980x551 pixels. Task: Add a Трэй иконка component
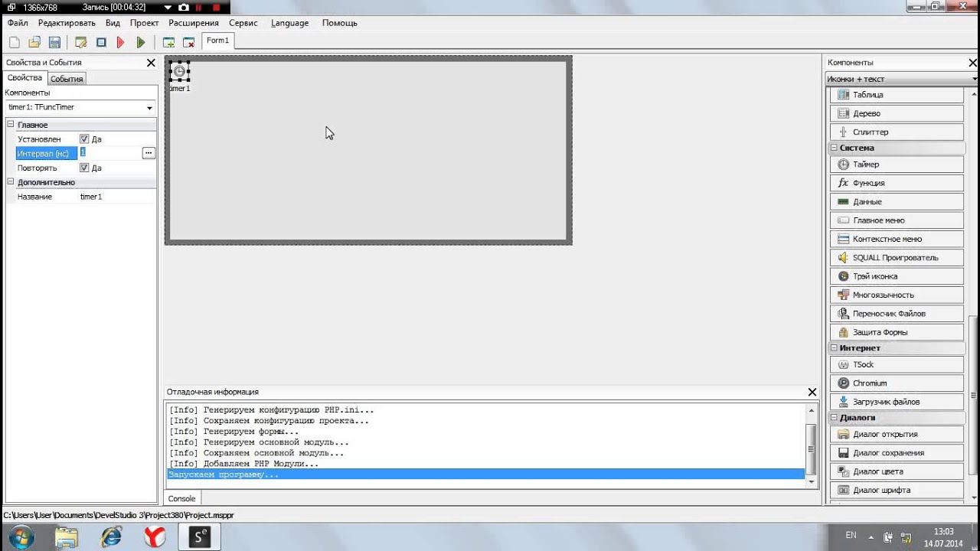(897, 276)
